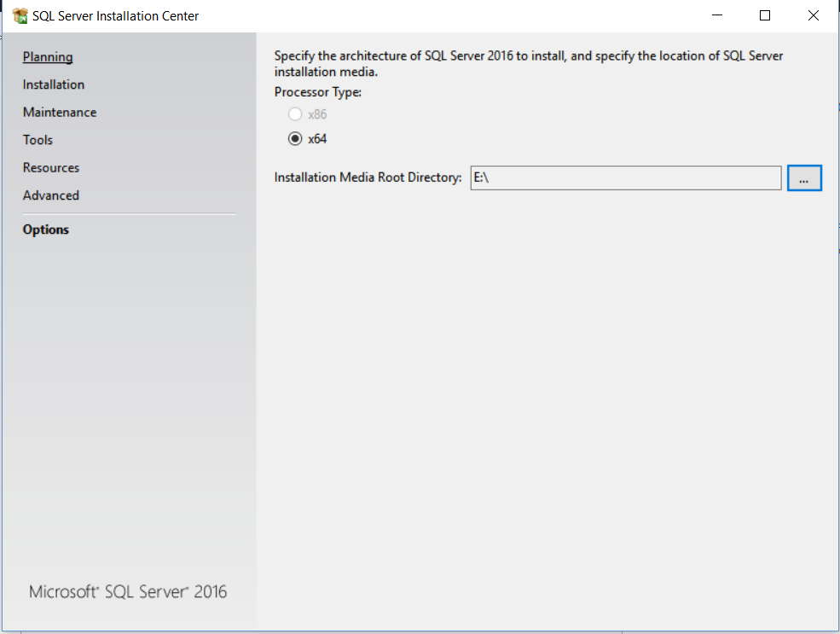Click the Processor Type label
Image resolution: width=840 pixels, height=634 pixels.
(318, 92)
